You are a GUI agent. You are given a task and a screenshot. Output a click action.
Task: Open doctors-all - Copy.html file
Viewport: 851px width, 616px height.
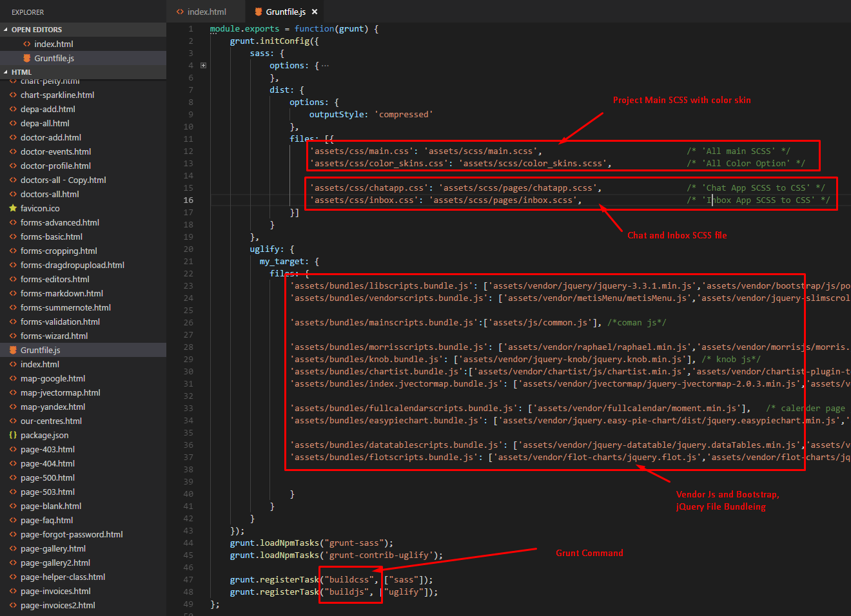(63, 180)
